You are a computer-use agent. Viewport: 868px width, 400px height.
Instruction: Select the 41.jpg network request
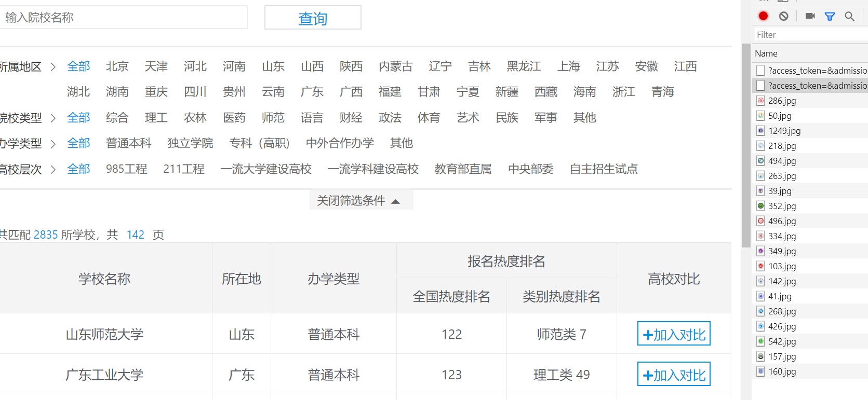[810, 296]
